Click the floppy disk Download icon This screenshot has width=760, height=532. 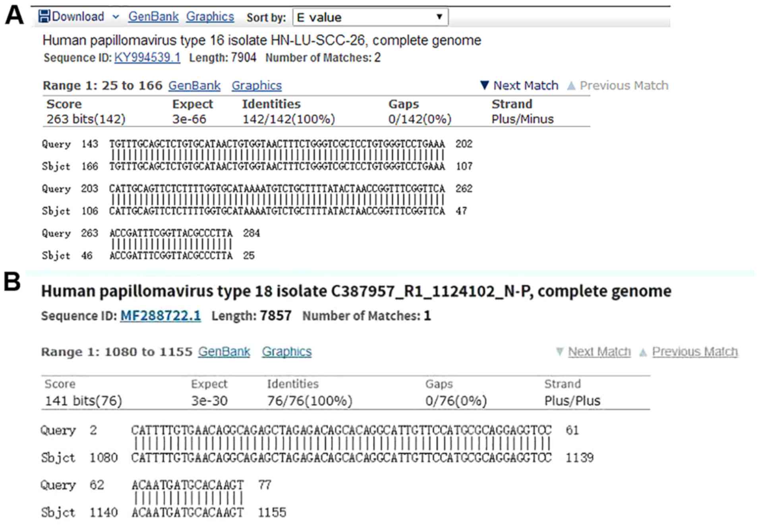pos(44,17)
